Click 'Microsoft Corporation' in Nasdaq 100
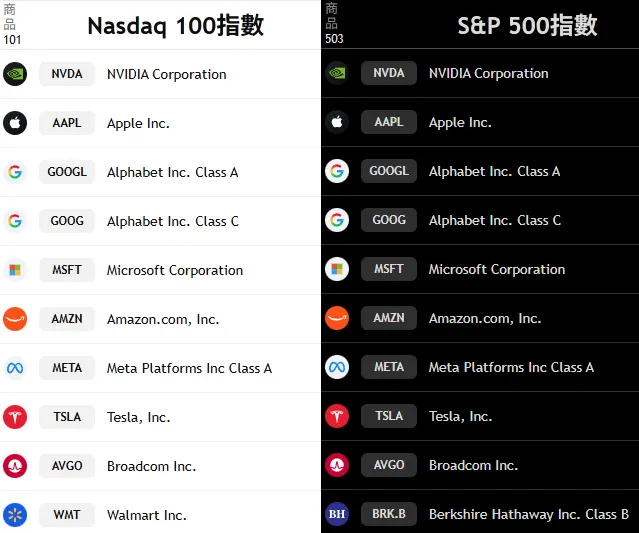 click(175, 270)
